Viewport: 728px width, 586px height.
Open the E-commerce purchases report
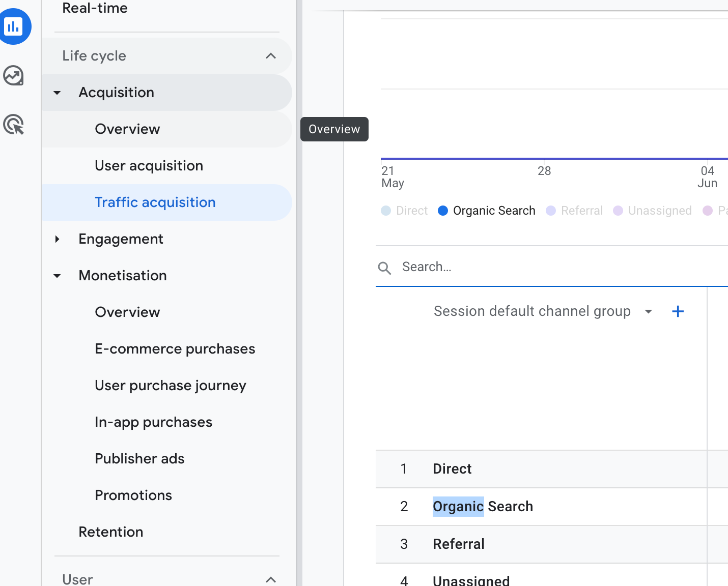(175, 348)
